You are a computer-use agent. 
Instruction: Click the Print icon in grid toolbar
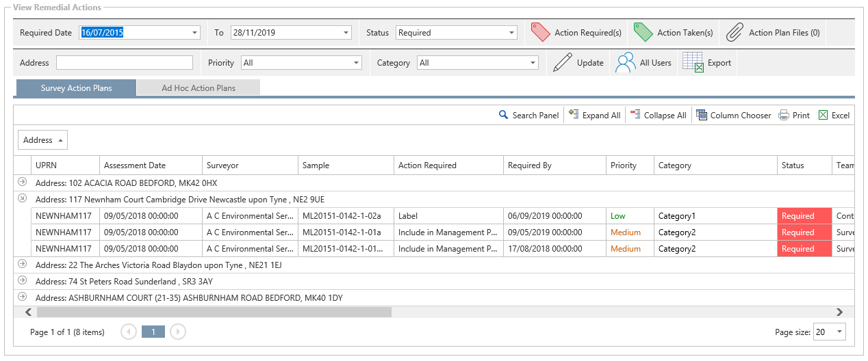click(x=784, y=116)
